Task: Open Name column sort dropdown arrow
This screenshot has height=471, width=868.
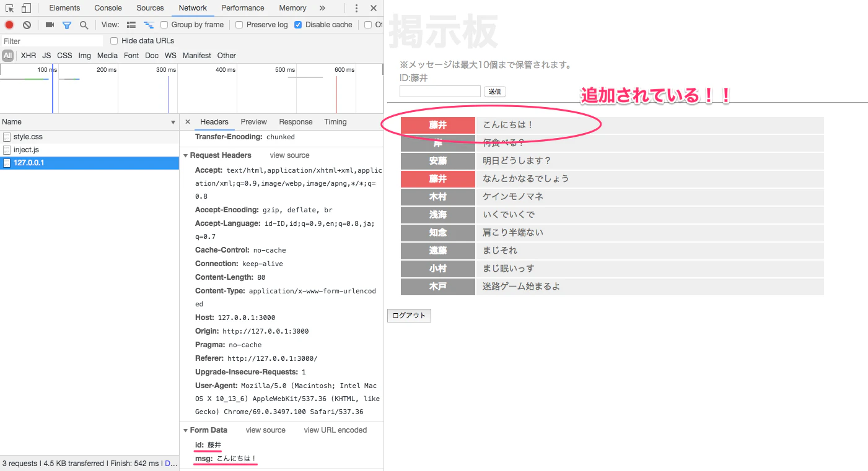Action: tap(173, 123)
